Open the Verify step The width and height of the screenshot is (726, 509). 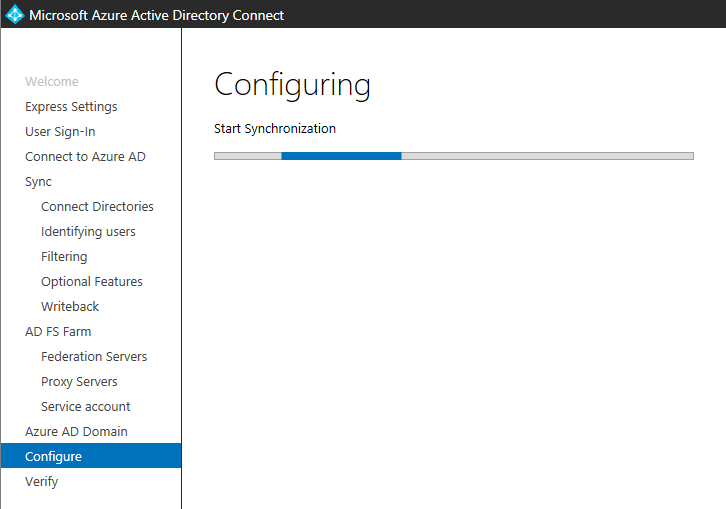tap(42, 482)
